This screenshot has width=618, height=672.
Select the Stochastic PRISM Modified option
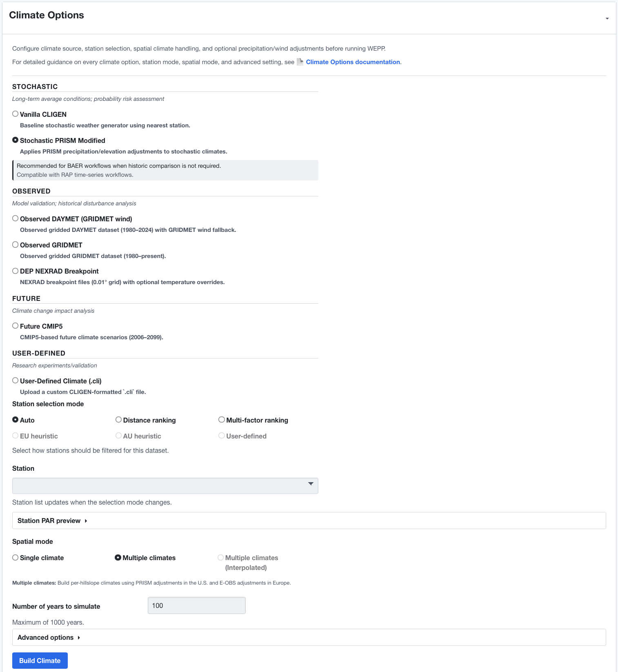16,140
